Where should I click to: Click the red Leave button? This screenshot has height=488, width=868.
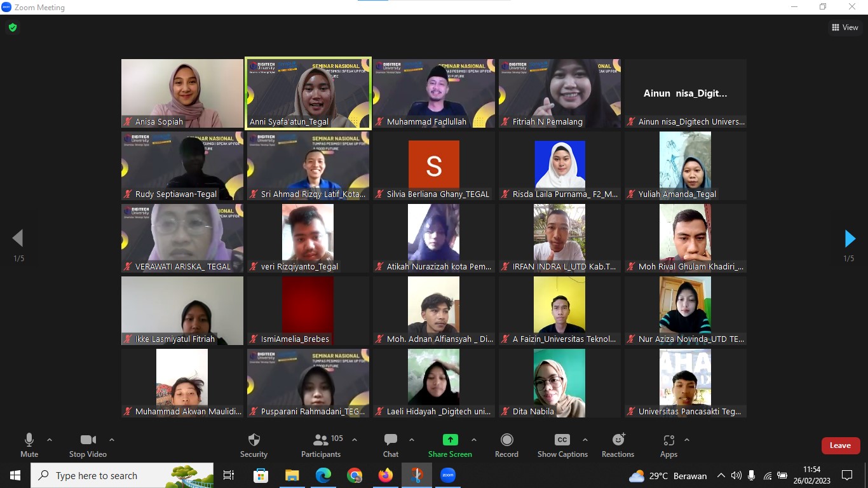[840, 445]
